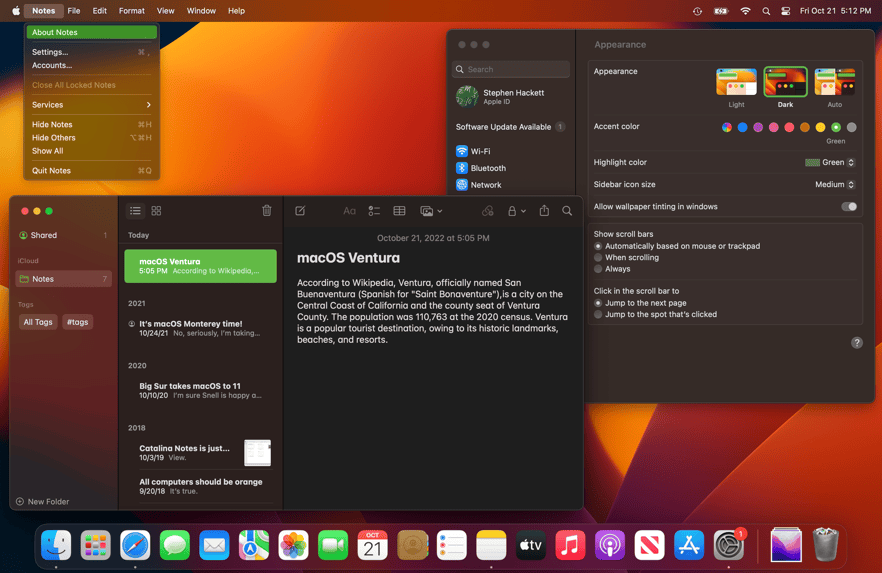Pick the graphite accent color
Viewport: 882px width, 573px height.
click(x=852, y=127)
